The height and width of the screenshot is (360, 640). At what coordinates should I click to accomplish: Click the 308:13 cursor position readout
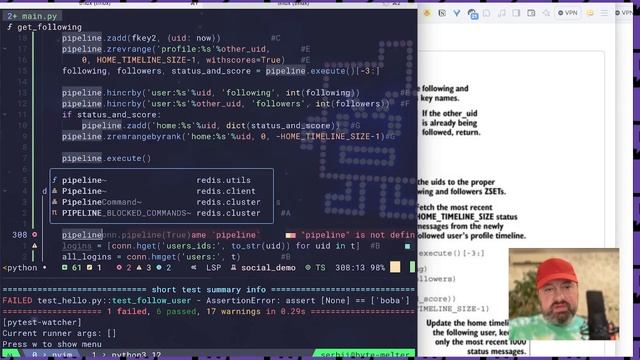coord(350,268)
